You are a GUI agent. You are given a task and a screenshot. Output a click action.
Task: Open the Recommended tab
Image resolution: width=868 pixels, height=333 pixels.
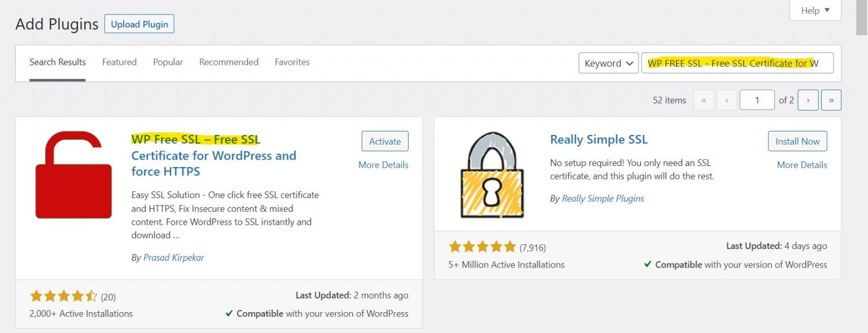229,62
